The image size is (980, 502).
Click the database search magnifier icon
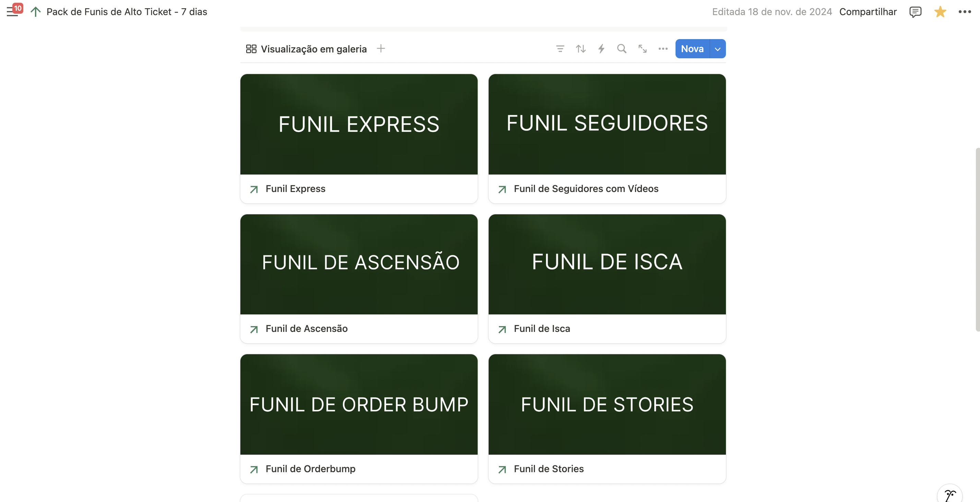(622, 49)
